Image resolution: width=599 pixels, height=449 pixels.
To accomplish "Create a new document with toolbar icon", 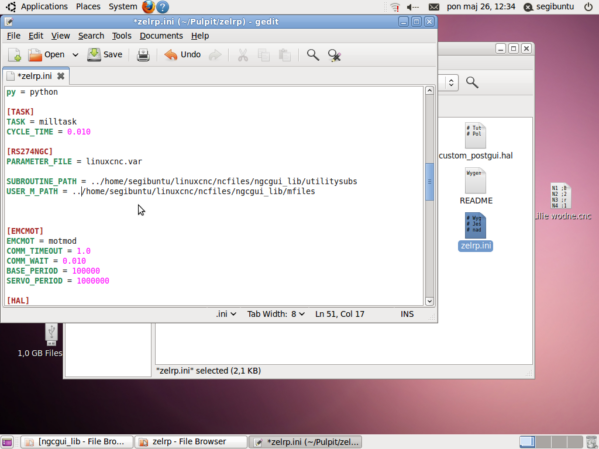I will pyautogui.click(x=15, y=55).
